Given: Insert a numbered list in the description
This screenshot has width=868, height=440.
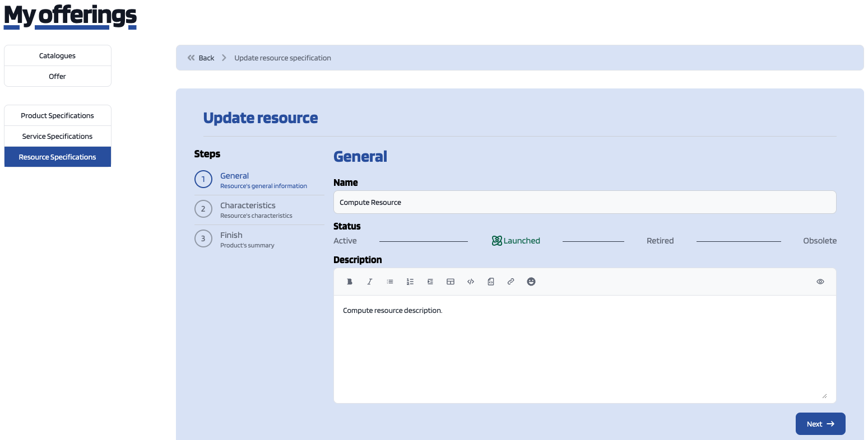Looking at the screenshot, I should point(410,282).
